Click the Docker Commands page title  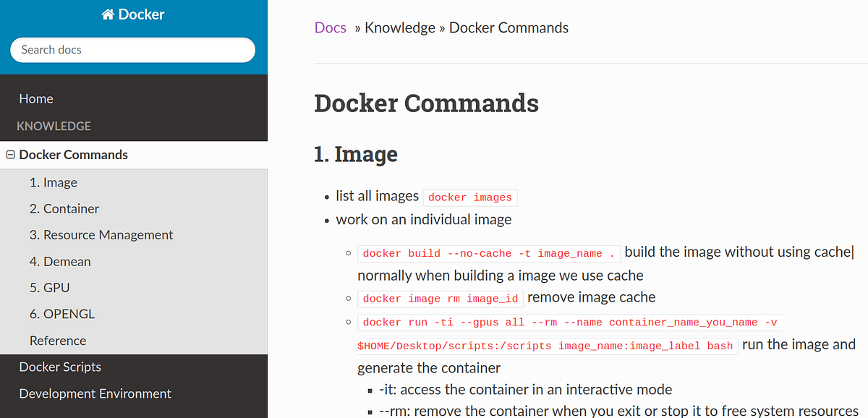426,103
